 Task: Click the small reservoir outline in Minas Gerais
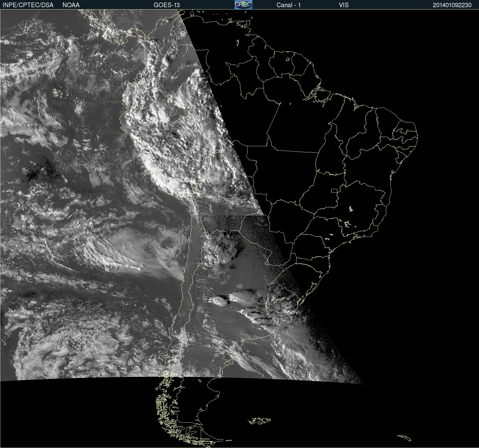[x=351, y=209]
